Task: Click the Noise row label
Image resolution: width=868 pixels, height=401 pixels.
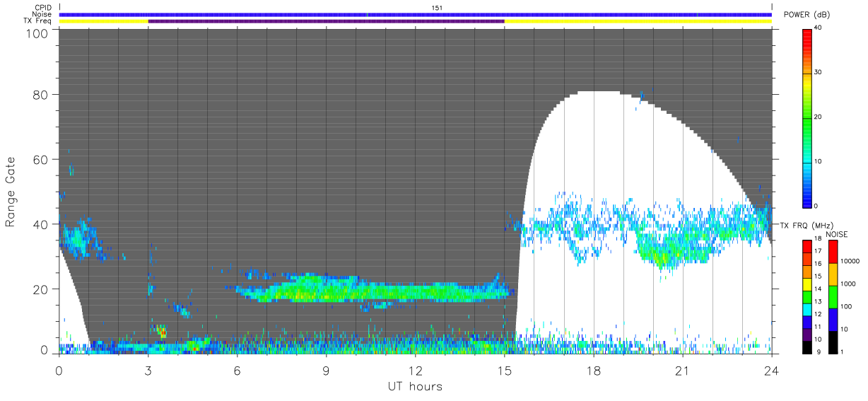Action: [42, 14]
